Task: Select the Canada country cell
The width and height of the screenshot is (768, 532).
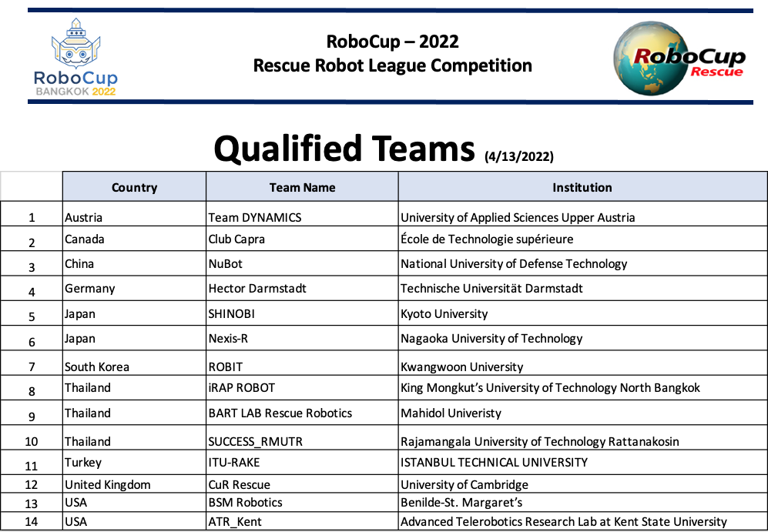Action: [x=134, y=239]
